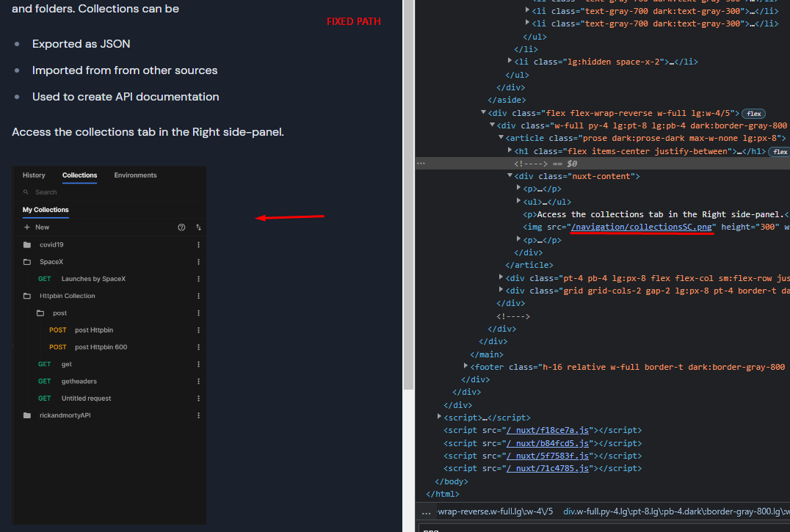Expand the collapsed script node

[x=439, y=416]
